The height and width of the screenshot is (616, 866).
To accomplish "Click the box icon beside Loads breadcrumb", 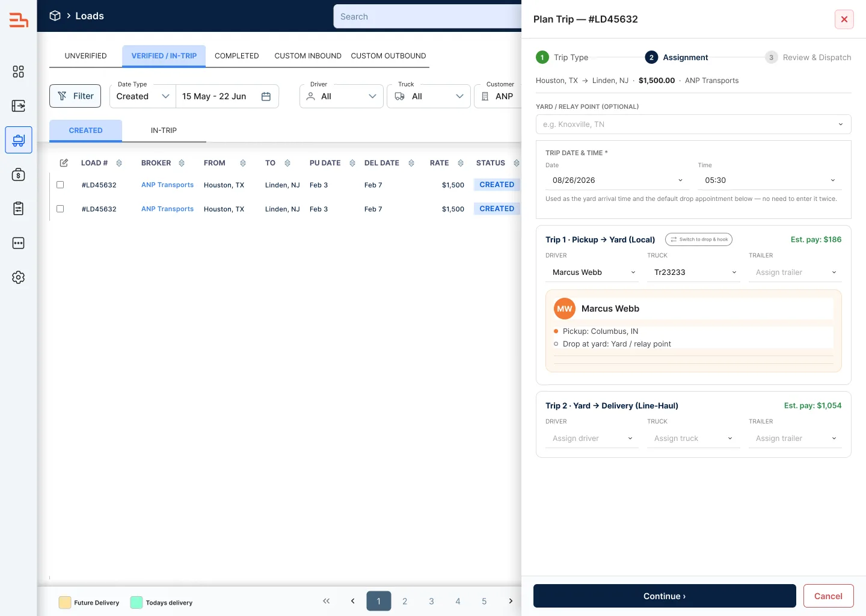I will point(55,16).
